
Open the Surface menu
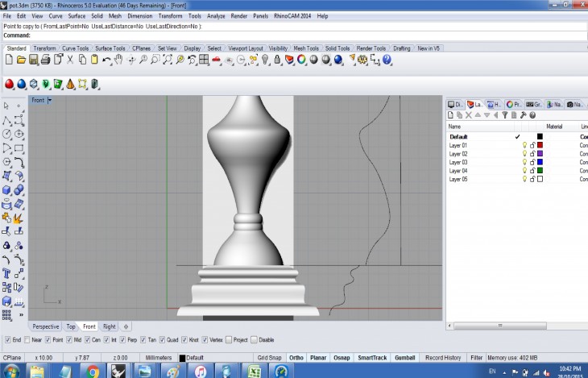77,15
